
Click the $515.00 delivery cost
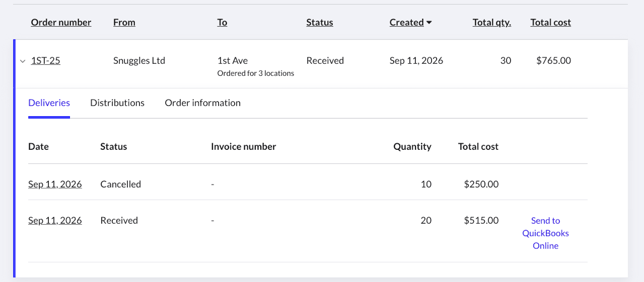pyautogui.click(x=481, y=220)
